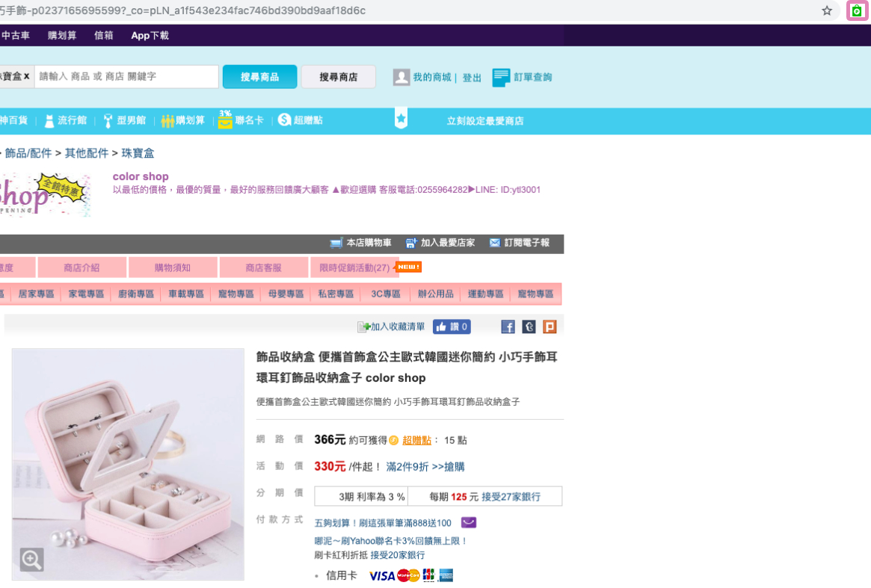Click the Tumblr share icon
The image size is (871, 588).
coord(529,327)
